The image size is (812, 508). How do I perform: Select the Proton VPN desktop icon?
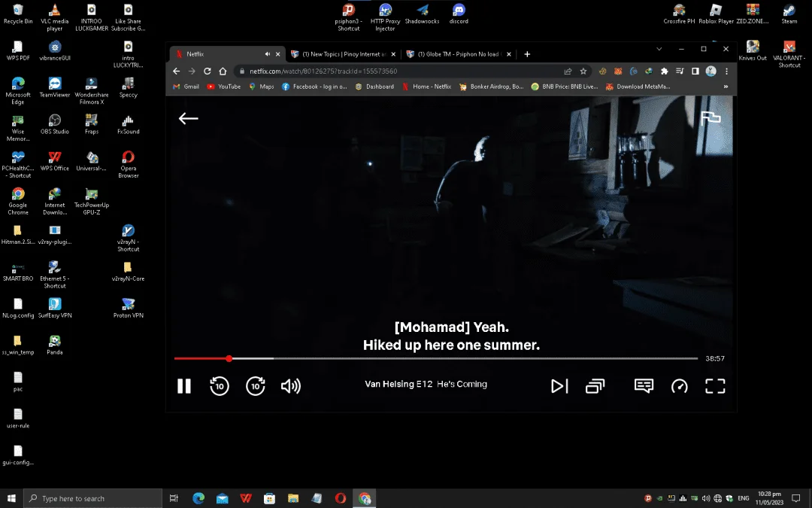(x=128, y=308)
